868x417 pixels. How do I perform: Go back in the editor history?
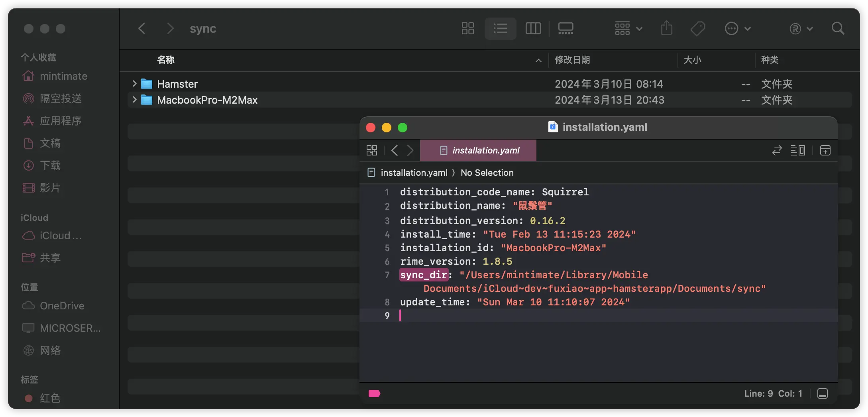click(x=395, y=150)
